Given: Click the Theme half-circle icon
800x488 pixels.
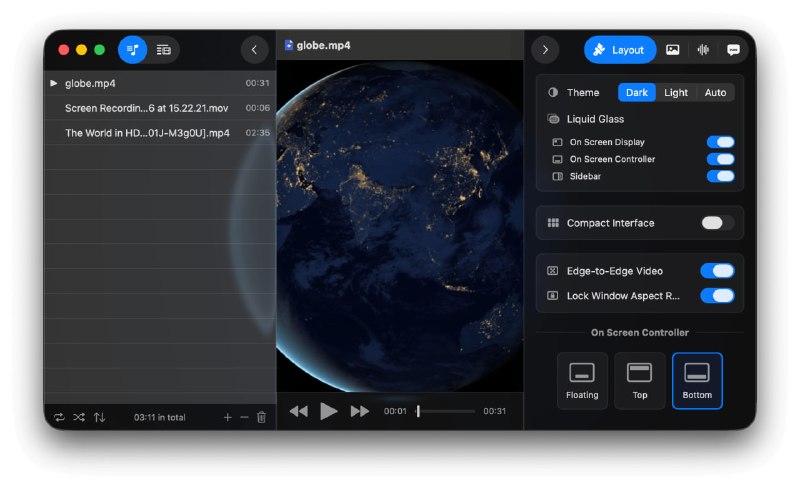Looking at the screenshot, I should coord(553,92).
